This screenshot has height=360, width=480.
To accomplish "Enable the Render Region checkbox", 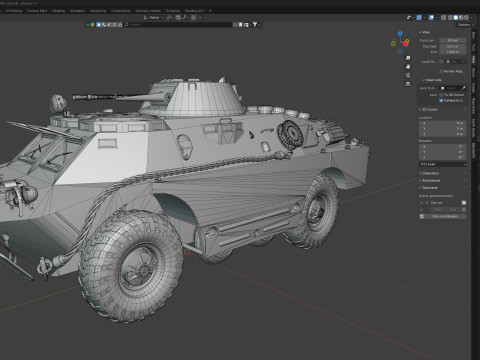I will tap(441, 71).
